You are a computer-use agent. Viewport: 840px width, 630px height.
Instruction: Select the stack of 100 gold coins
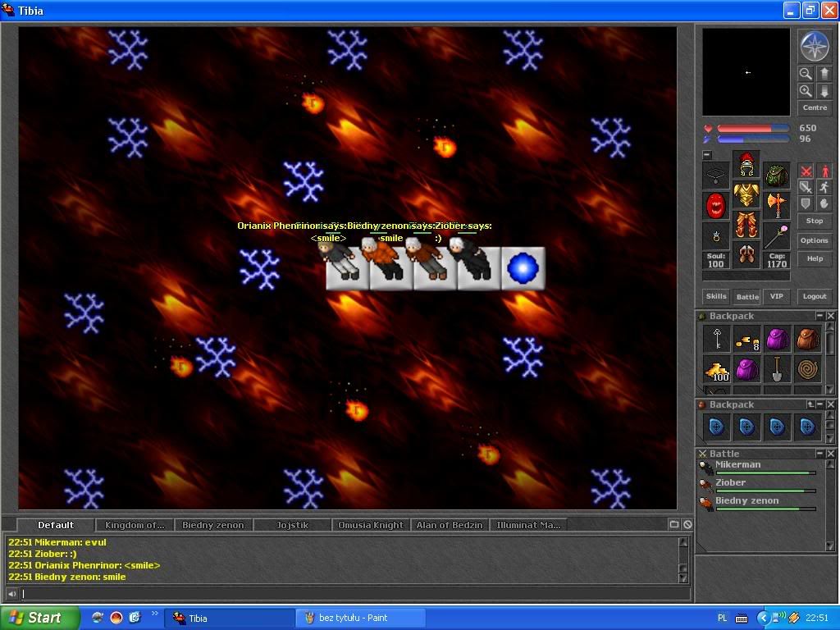point(717,370)
